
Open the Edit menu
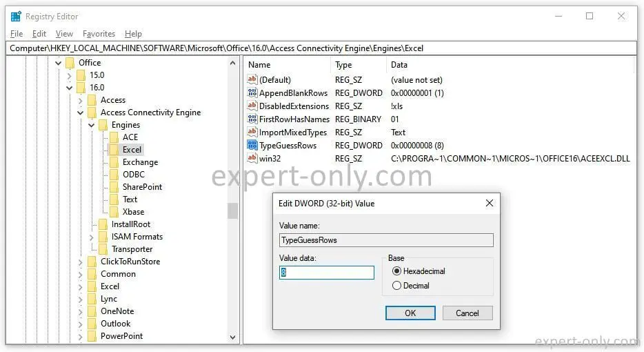pos(39,34)
